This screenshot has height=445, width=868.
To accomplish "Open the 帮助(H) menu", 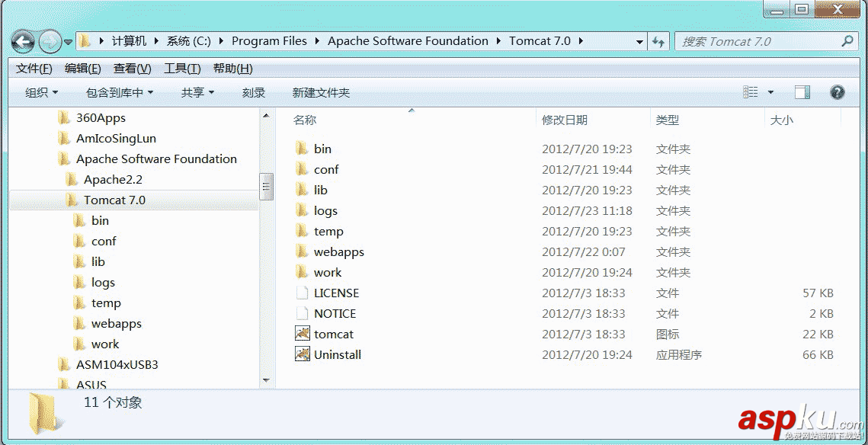I will pyautogui.click(x=233, y=69).
